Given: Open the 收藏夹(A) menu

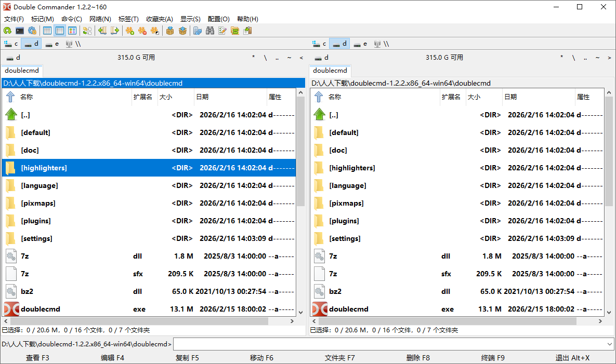Looking at the screenshot, I should (x=159, y=19).
